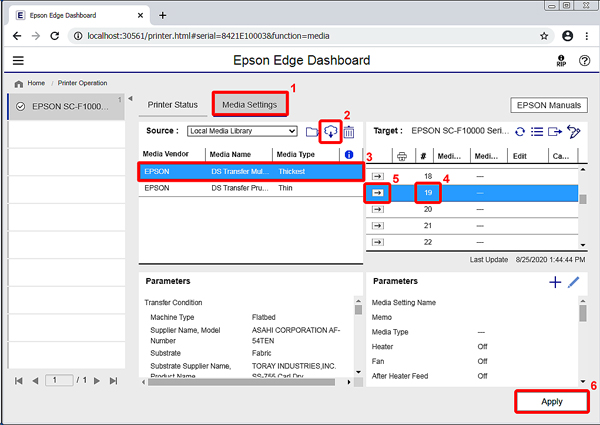Click the page number input field
Viewport: 600px width, 425px height.
(59, 380)
